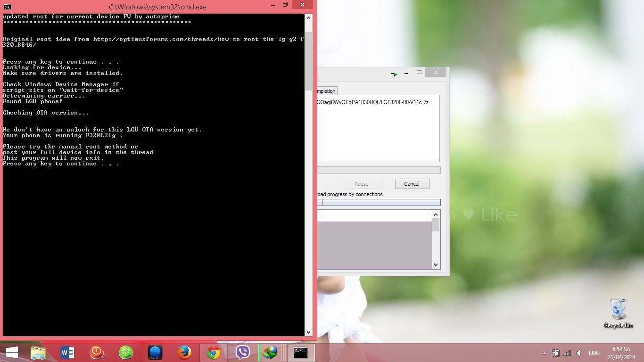Open File Explorer from the taskbar
Viewport: 644px width, 362px height.
click(38, 353)
